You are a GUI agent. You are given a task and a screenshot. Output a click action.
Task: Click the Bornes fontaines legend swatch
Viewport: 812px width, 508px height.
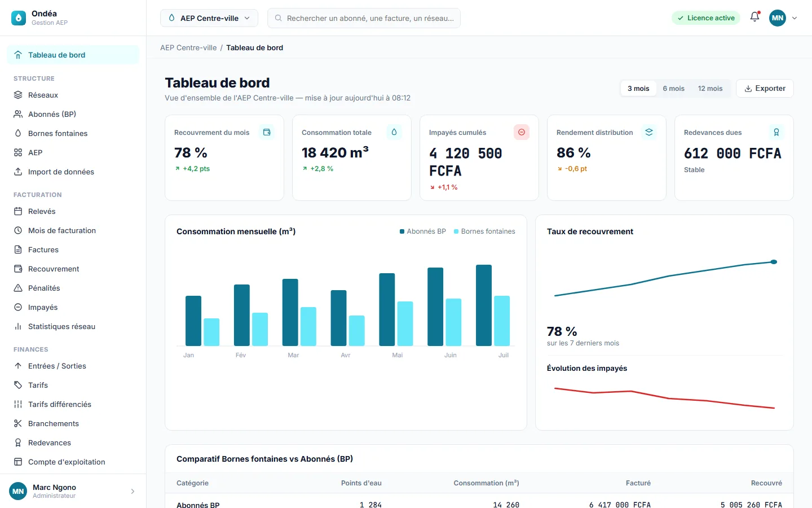[456, 231]
